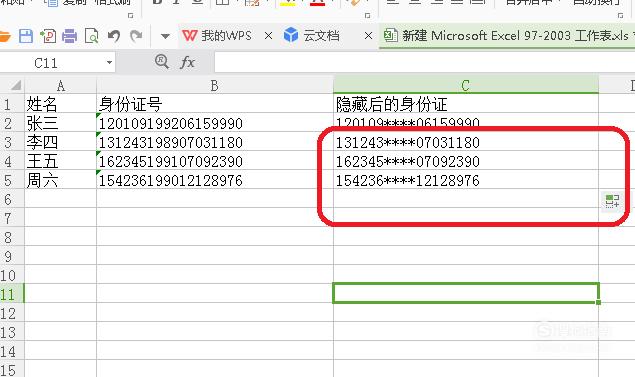
Task: Click cell 131243198907031180
Action: coord(215,142)
